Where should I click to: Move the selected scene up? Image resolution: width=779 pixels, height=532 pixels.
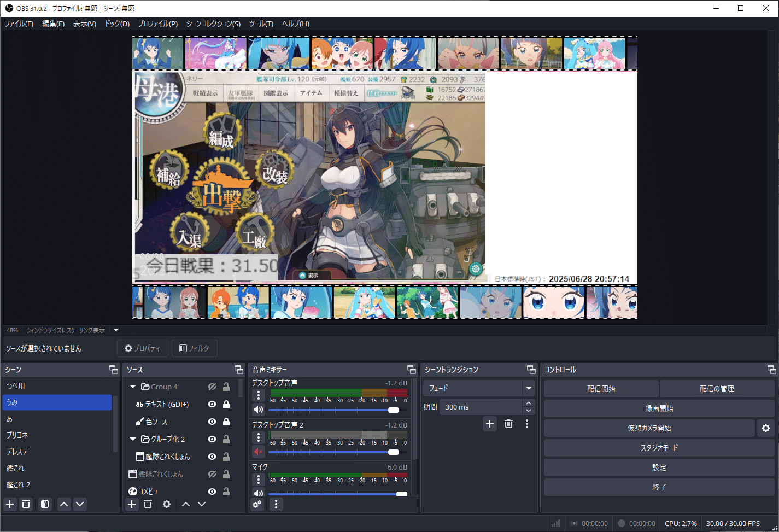click(64, 504)
